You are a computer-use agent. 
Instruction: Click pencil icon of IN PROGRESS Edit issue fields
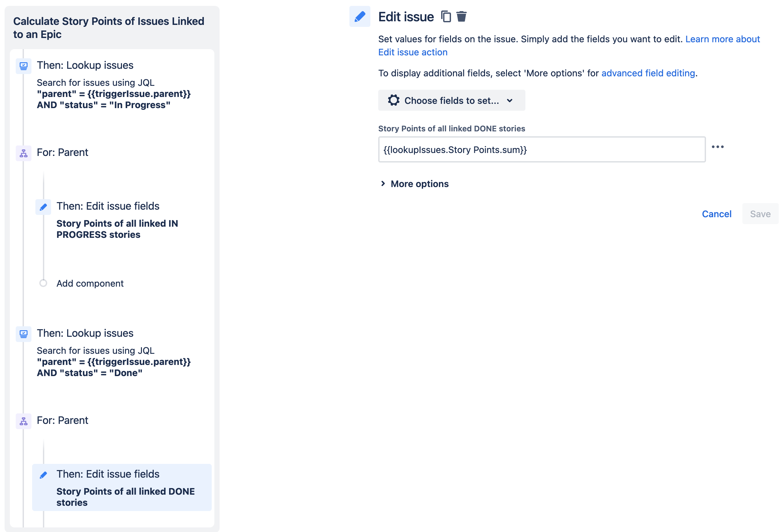[x=43, y=207]
